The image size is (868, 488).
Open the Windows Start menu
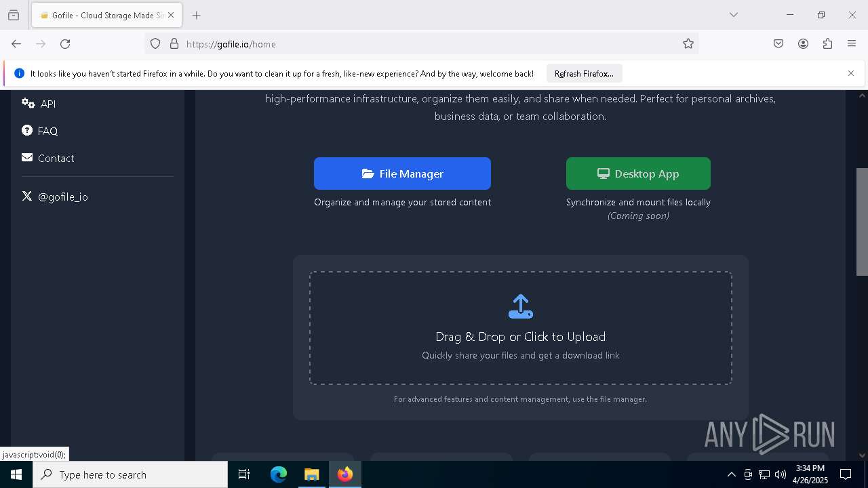(x=16, y=474)
